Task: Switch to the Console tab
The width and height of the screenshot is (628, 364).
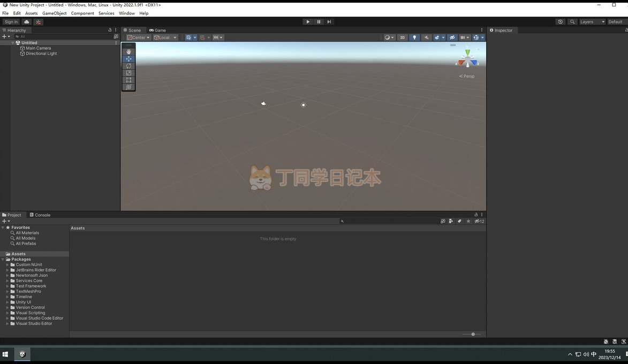Action: click(x=40, y=215)
